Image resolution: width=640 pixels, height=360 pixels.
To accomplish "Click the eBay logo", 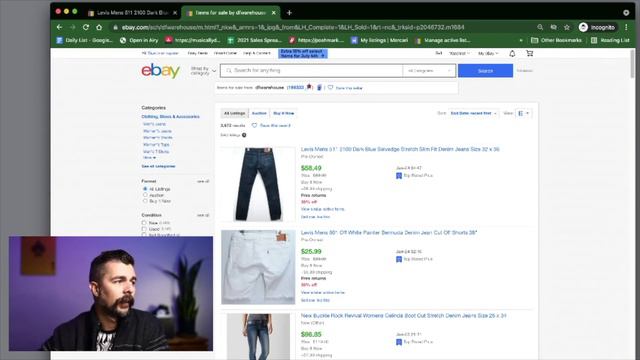I will pos(160,71).
